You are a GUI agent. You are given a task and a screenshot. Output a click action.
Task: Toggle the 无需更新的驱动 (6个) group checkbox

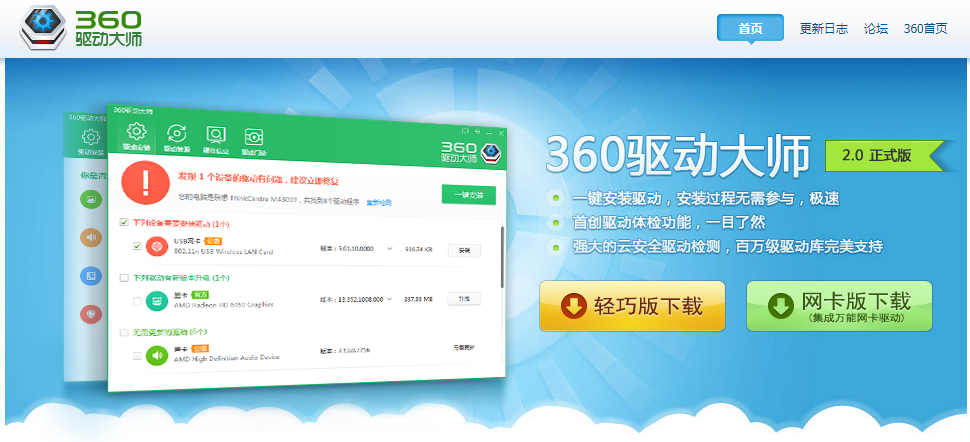click(124, 332)
